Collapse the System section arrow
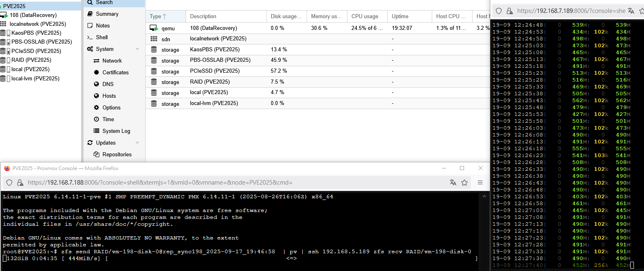This screenshot has height=271, width=644. click(x=137, y=49)
